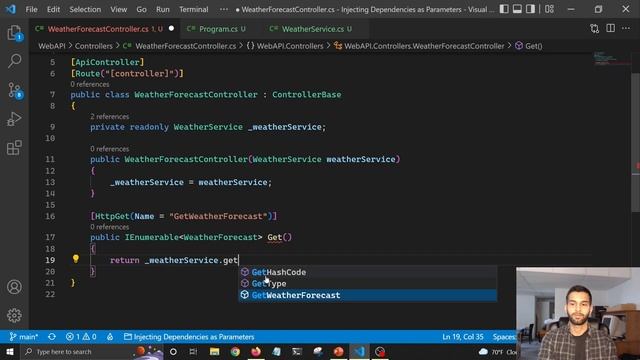Click line number 19 in the gutter
This screenshot has height=360, width=640.
(x=50, y=260)
